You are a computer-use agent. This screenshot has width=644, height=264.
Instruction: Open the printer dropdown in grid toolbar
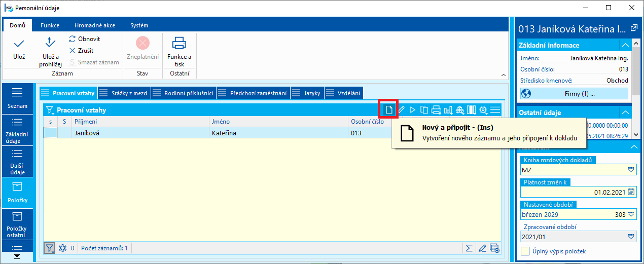pyautogui.click(x=436, y=110)
